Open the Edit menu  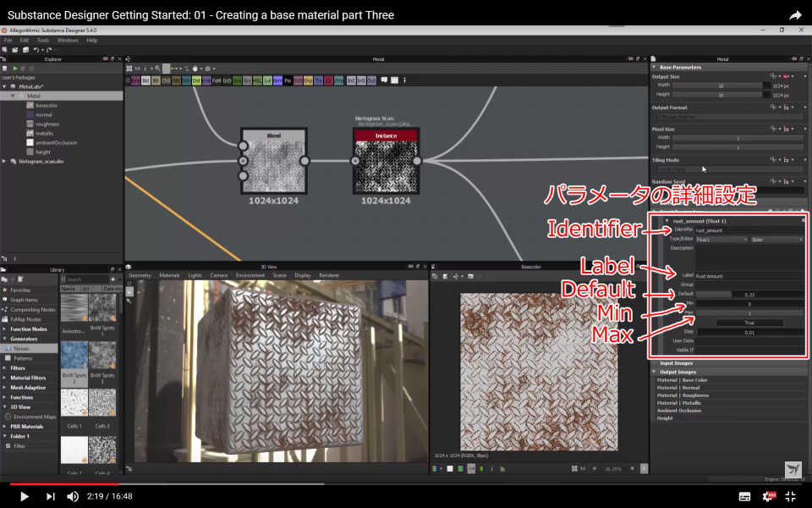click(x=25, y=41)
